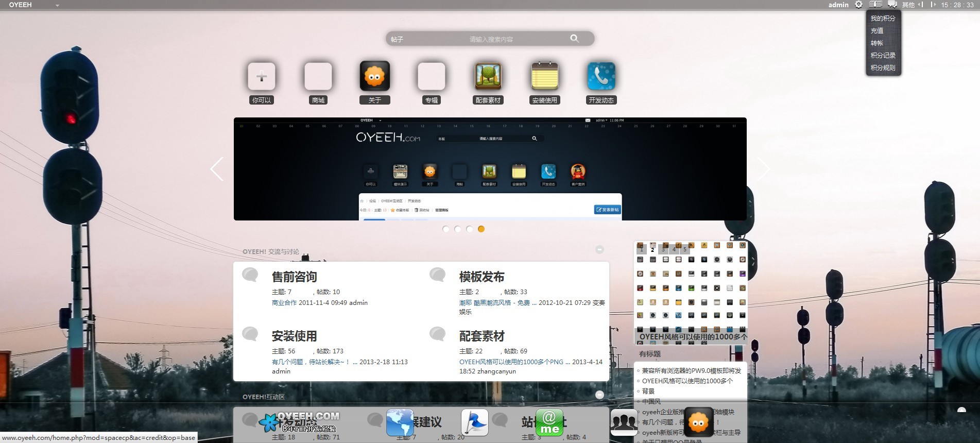
Task: Collapse the OYEEH!互动区 section
Action: point(599,395)
